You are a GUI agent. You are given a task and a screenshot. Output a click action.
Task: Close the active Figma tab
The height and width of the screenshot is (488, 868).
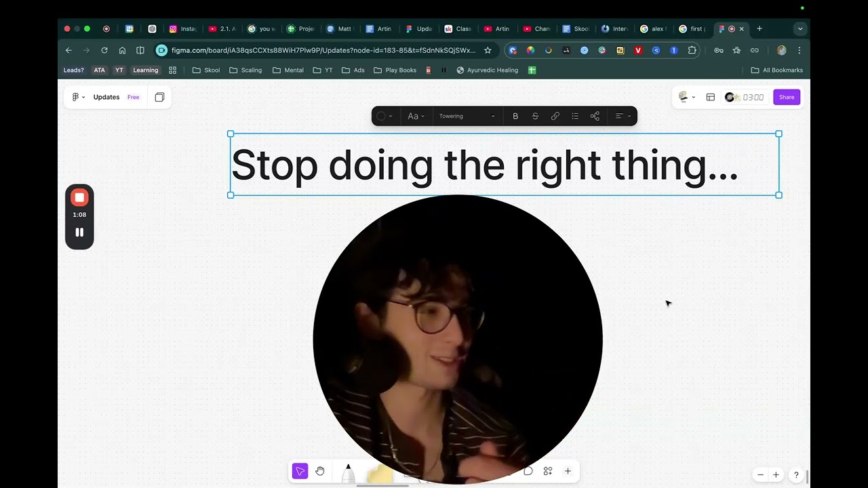click(x=741, y=28)
